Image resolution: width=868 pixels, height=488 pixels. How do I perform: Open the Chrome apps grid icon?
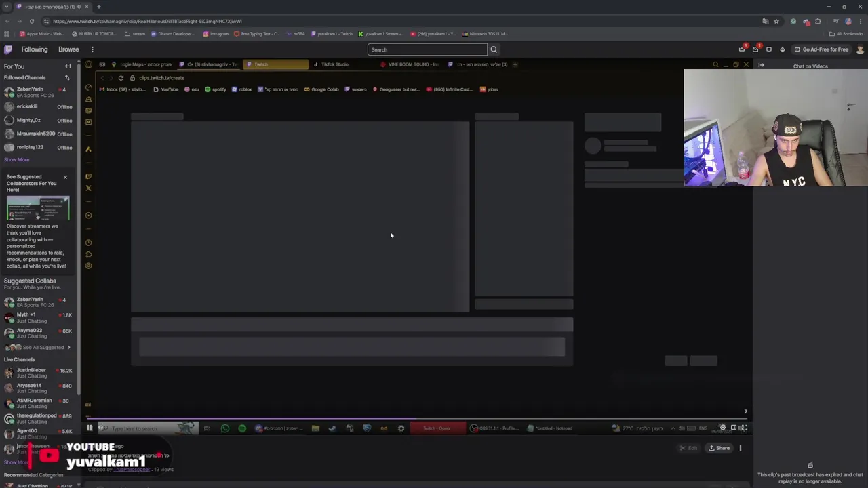7,34
